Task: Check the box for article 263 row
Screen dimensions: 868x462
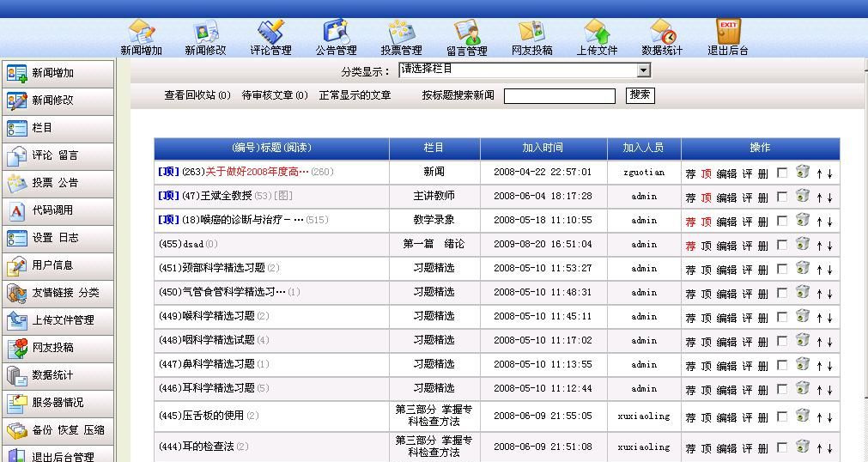Action: tap(782, 173)
